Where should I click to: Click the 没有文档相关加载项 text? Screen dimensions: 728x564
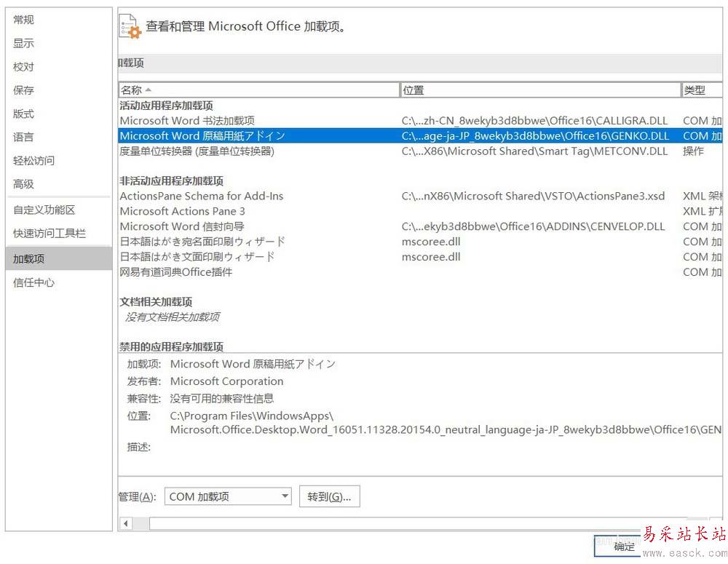[x=173, y=317]
